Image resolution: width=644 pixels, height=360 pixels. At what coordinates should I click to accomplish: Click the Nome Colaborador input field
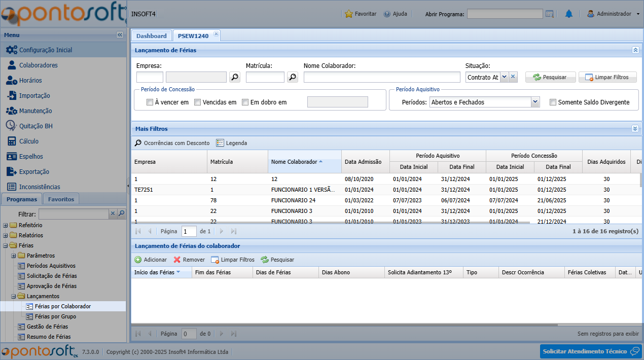coord(382,77)
